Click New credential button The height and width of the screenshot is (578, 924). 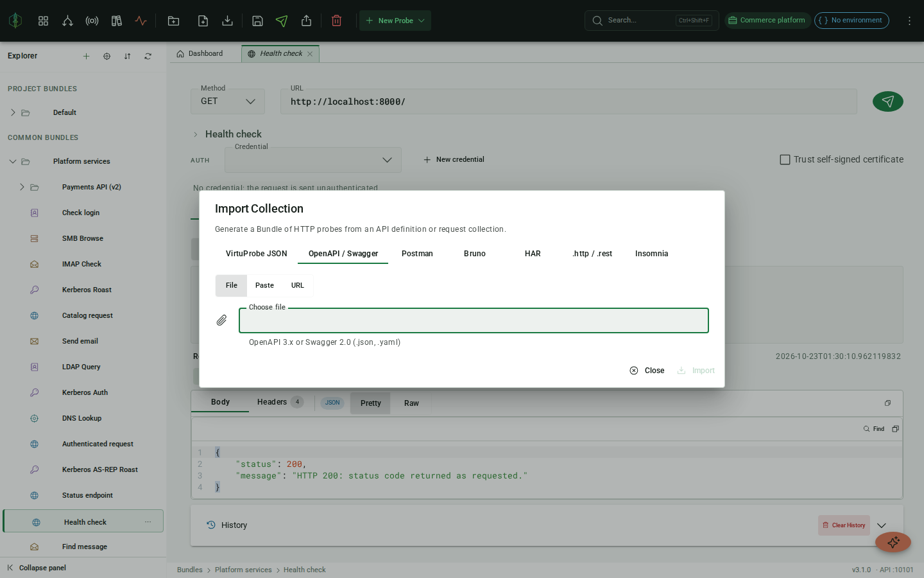click(x=454, y=159)
